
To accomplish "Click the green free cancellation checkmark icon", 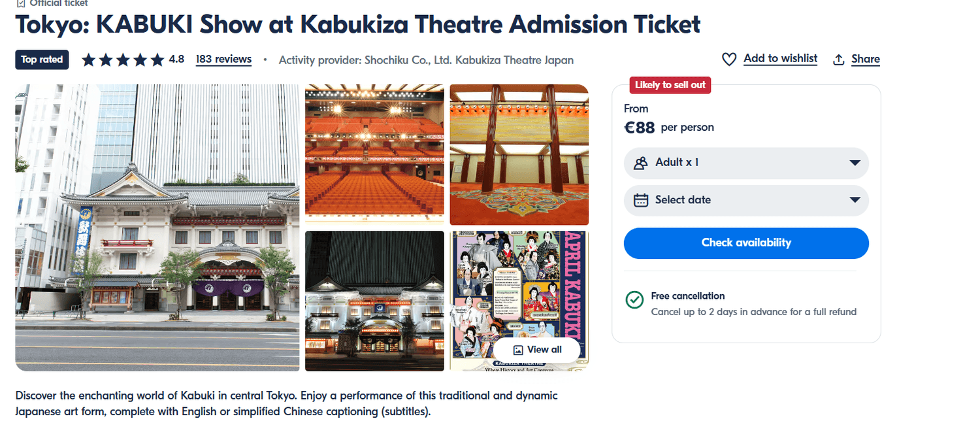I will [634, 300].
